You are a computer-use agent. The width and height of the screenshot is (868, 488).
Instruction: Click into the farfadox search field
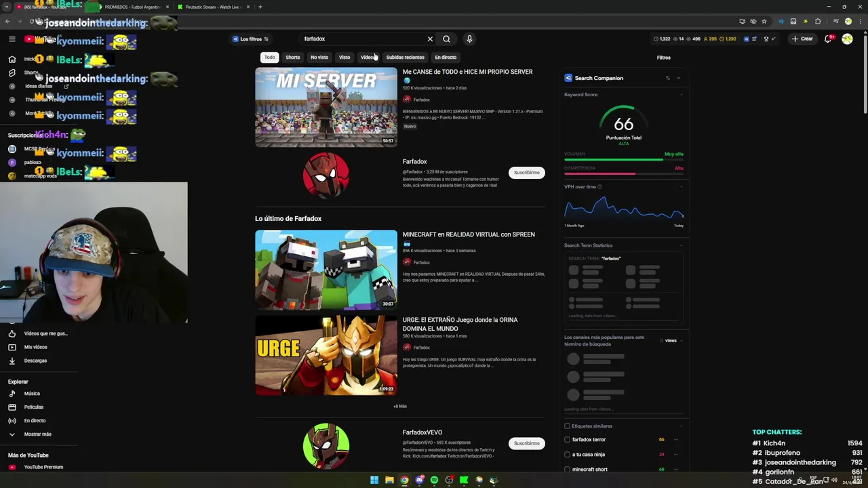coord(363,39)
